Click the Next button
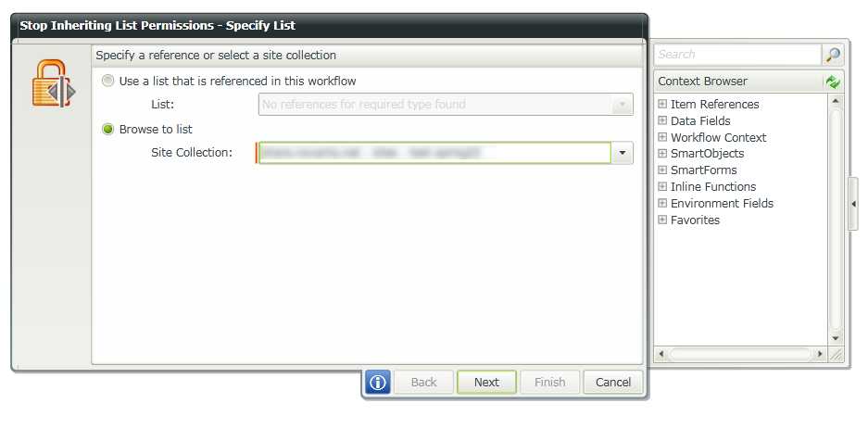 [486, 382]
